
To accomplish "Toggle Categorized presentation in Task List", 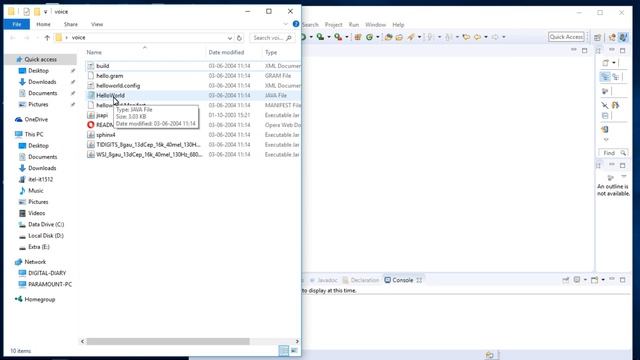I will tap(605, 77).
